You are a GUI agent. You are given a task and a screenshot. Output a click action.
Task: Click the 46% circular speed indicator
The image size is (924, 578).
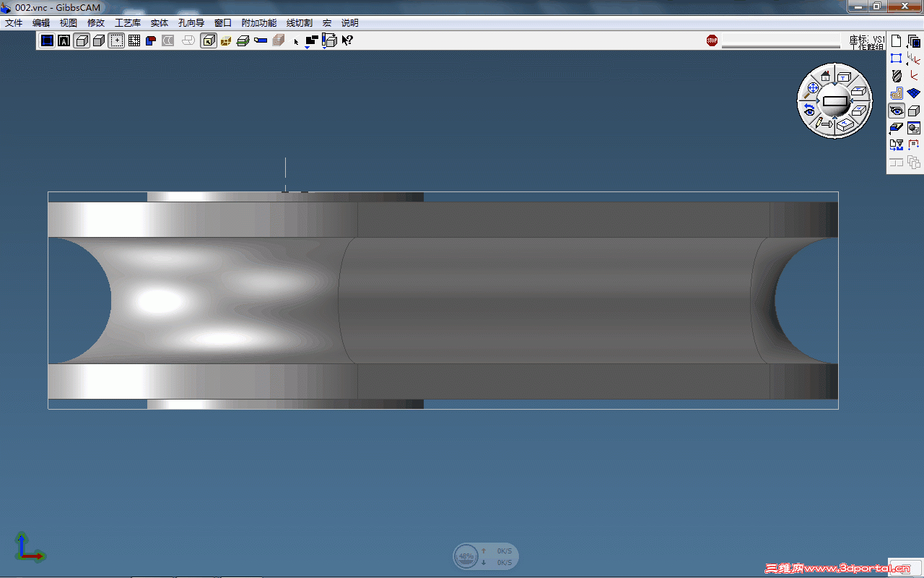(x=467, y=556)
